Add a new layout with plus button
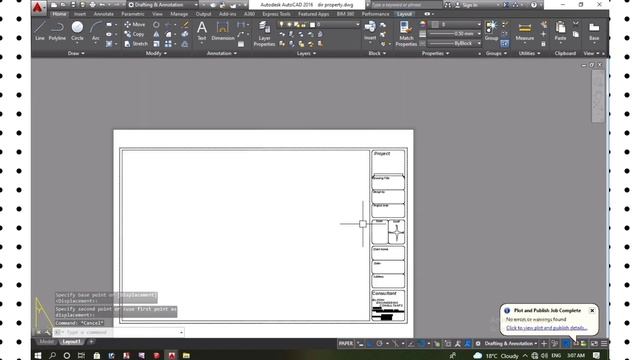640x360 pixels. 91,342
